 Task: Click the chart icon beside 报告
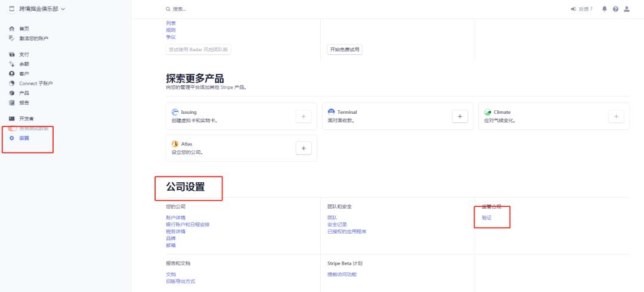(x=11, y=102)
